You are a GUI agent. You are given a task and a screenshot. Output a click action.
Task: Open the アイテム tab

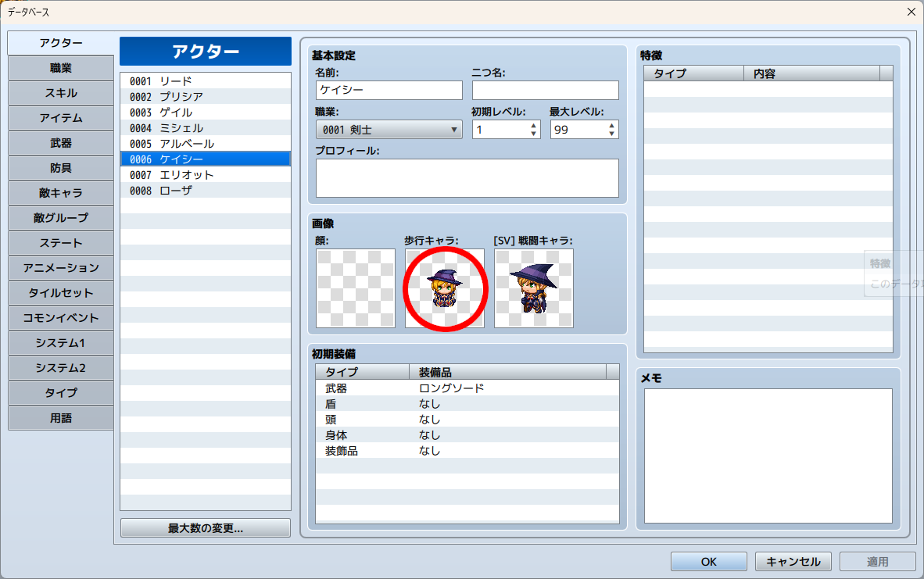61,118
